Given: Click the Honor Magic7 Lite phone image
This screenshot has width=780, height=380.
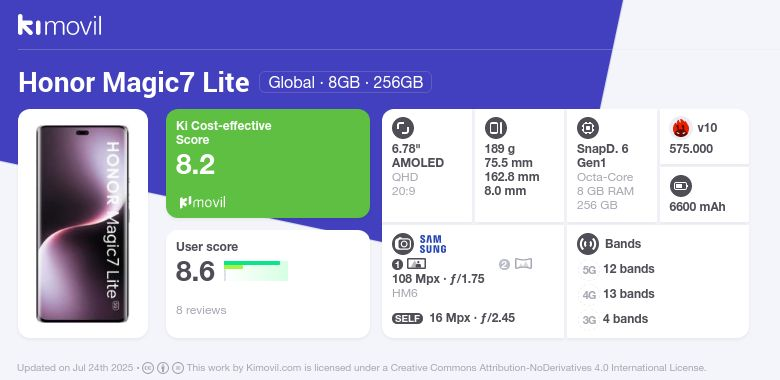Looking at the screenshot, I should (83, 223).
